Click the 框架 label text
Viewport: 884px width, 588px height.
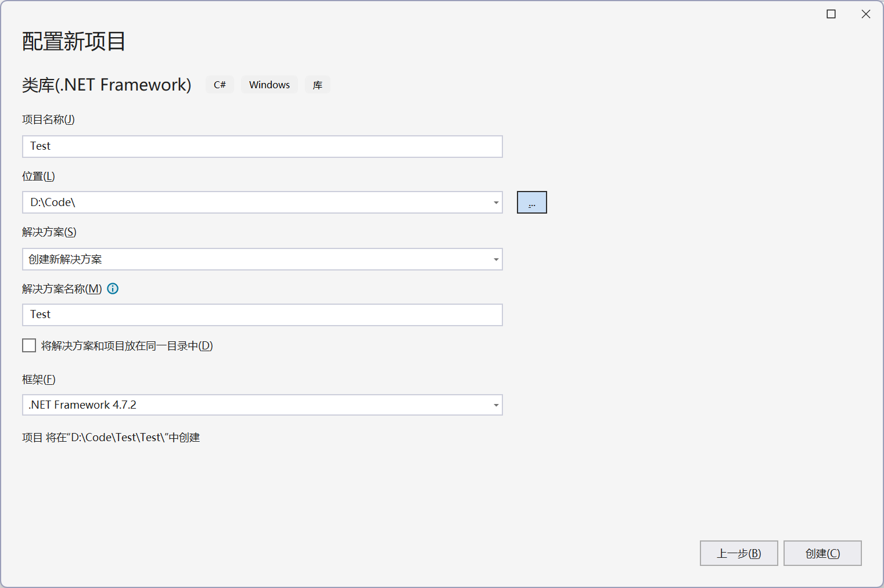pyautogui.click(x=39, y=380)
